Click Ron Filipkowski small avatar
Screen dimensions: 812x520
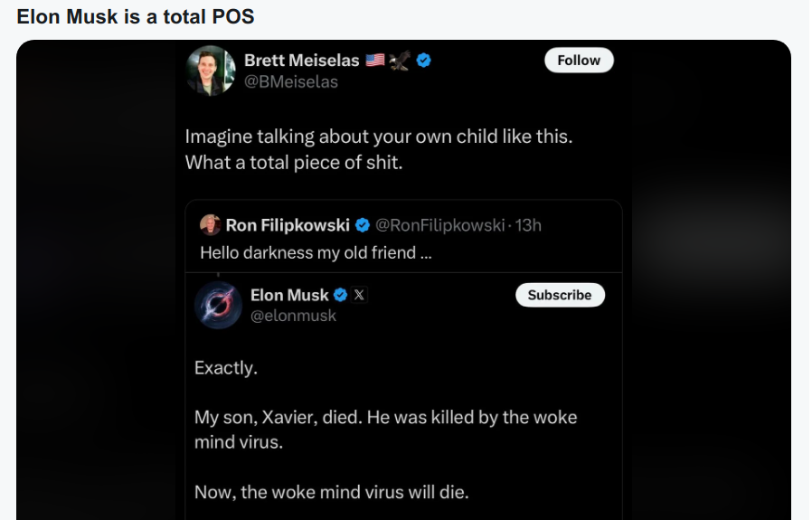point(211,225)
